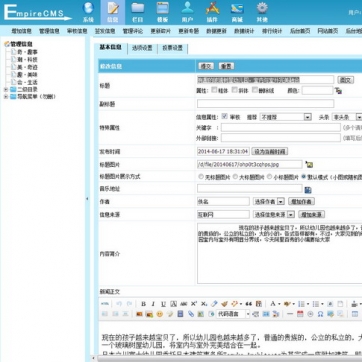Uncheck the 审核 approved checkbox
Viewport: 362px width, 362px height.
pyautogui.click(x=225, y=116)
